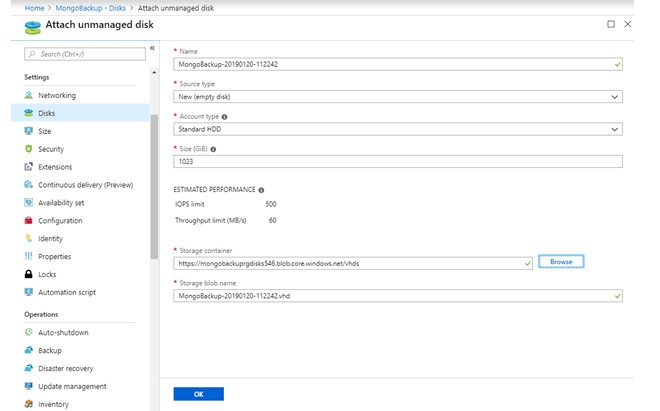
Task: Confirm with the OK button
Action: 199,394
